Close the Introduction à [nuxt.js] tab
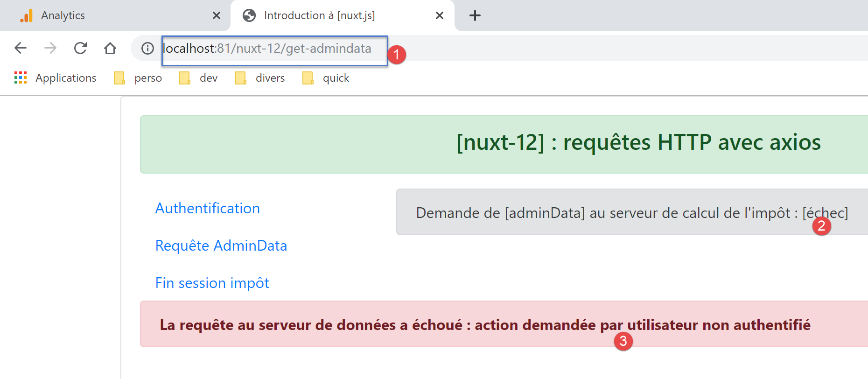The height and width of the screenshot is (379, 868). pos(439,16)
